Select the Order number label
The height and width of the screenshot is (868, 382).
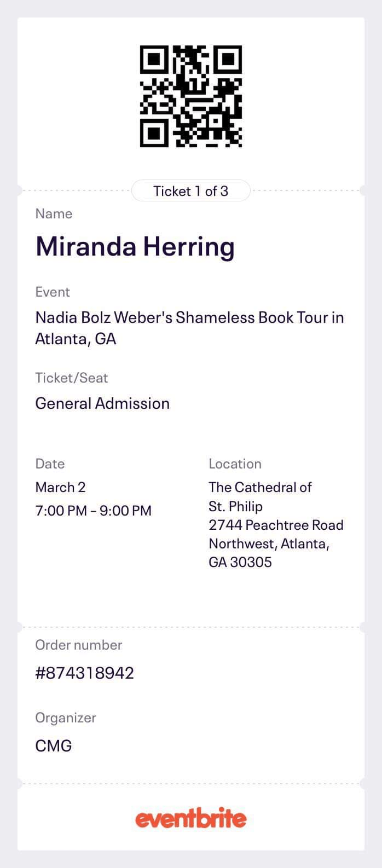(78, 645)
